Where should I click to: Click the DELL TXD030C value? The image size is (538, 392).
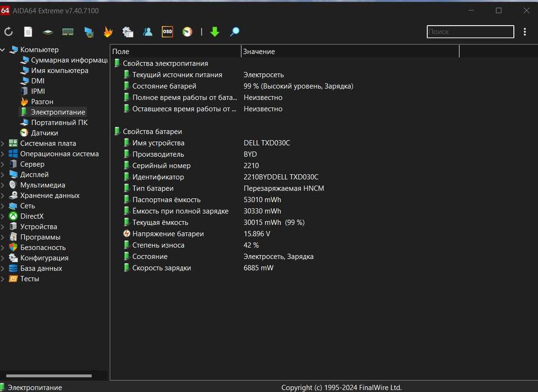pyautogui.click(x=266, y=143)
